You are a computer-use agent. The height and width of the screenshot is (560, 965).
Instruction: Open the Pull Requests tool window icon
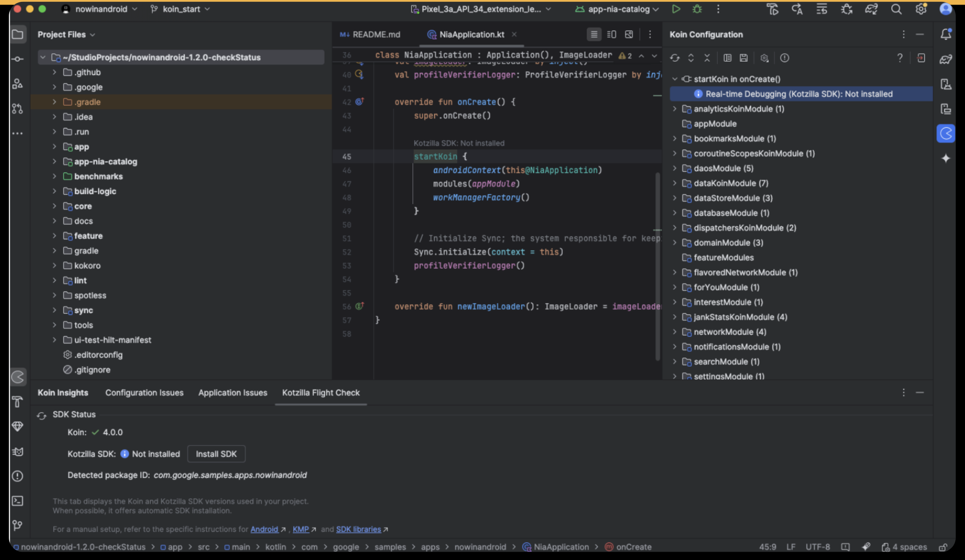click(18, 109)
